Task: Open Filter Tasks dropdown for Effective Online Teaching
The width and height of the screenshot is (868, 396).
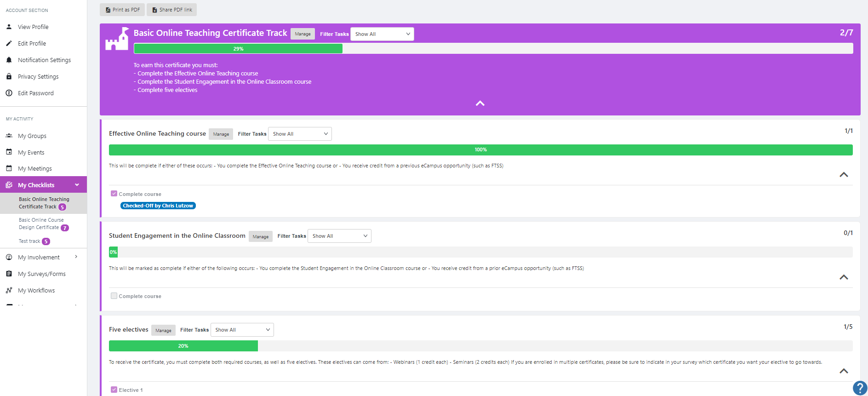Action: coord(300,134)
